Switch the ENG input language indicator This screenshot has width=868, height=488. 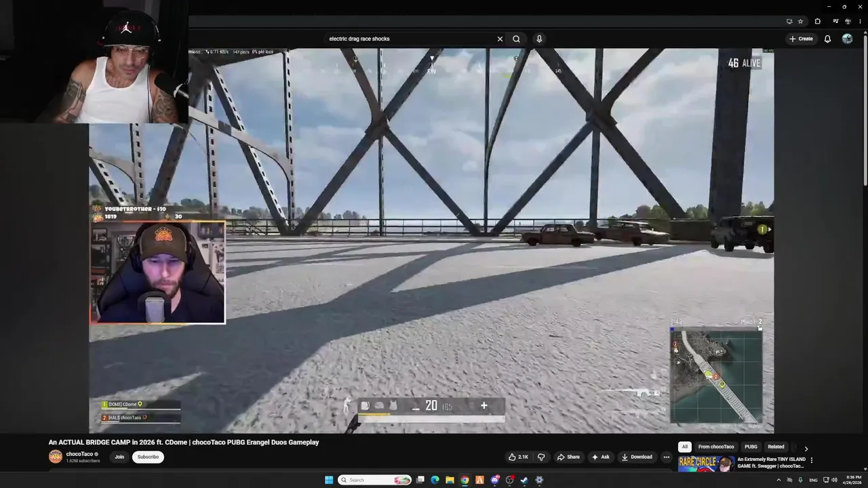pos(813,480)
